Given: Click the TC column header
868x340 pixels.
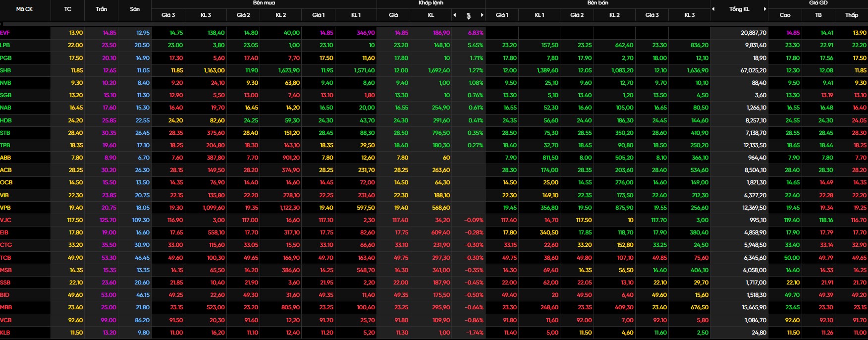Looking at the screenshot, I should pos(67,9).
